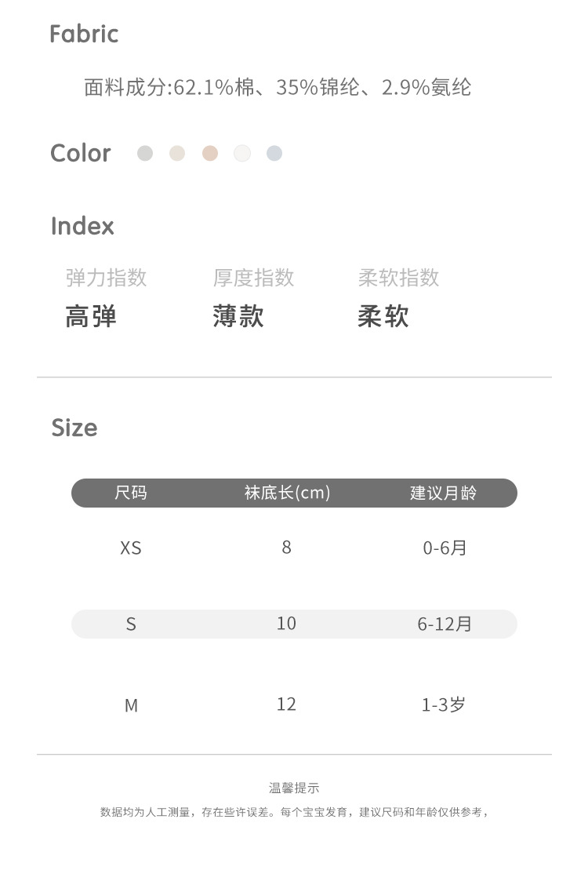The image size is (588, 870).
Task: Select the 柔软 softness value
Action: [383, 316]
